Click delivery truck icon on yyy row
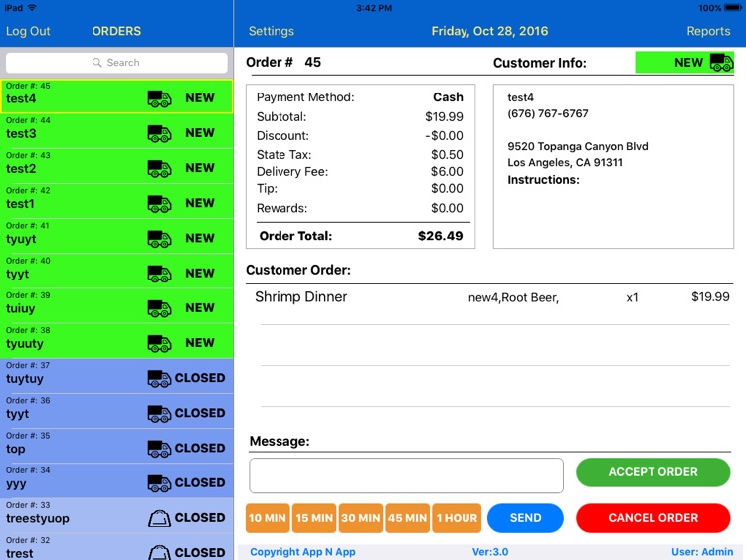The width and height of the screenshot is (746, 560). [159, 483]
